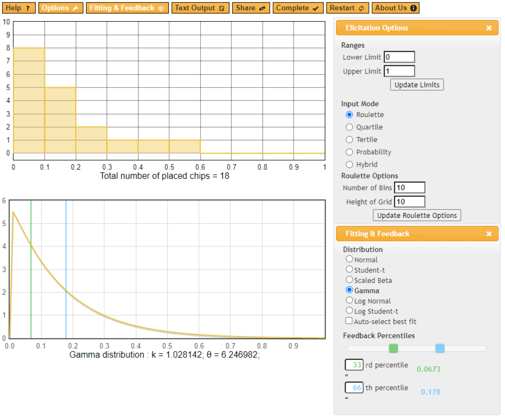505x420 pixels.
Task: Open the Help menu button
Action: [18, 8]
